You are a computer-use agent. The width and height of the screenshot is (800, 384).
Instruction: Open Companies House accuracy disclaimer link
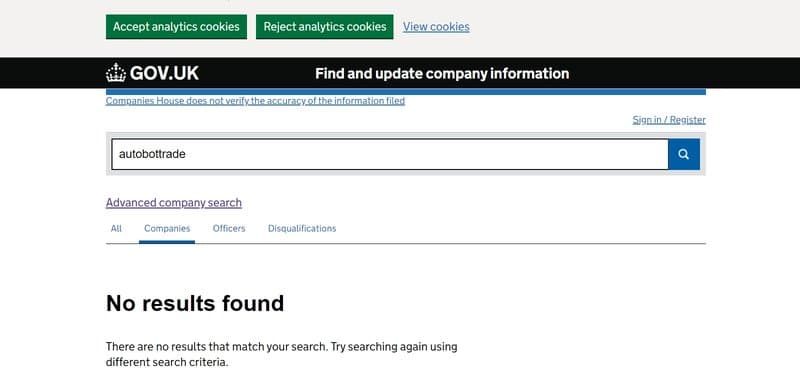[x=255, y=101]
